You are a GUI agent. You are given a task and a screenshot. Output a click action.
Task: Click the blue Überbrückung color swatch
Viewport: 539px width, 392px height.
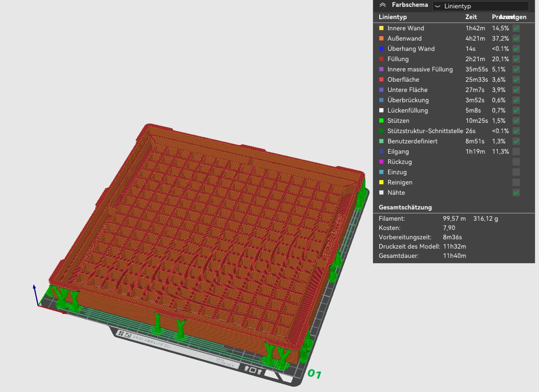(x=382, y=100)
